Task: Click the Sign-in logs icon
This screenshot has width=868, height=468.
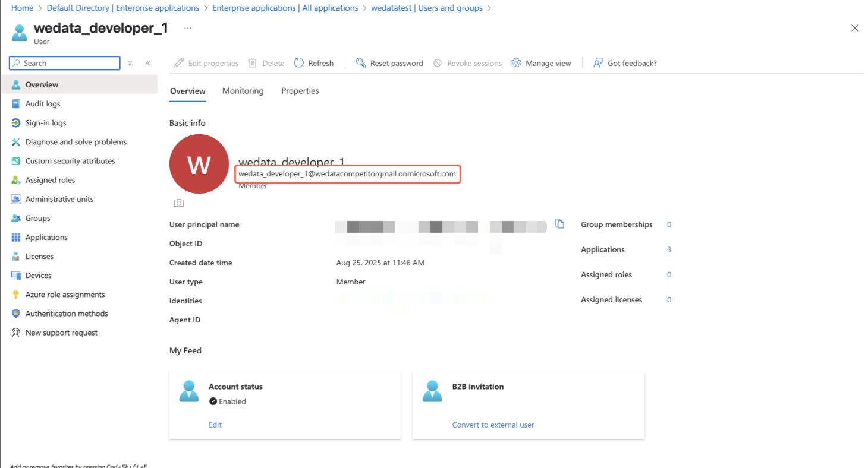Action: tap(16, 123)
